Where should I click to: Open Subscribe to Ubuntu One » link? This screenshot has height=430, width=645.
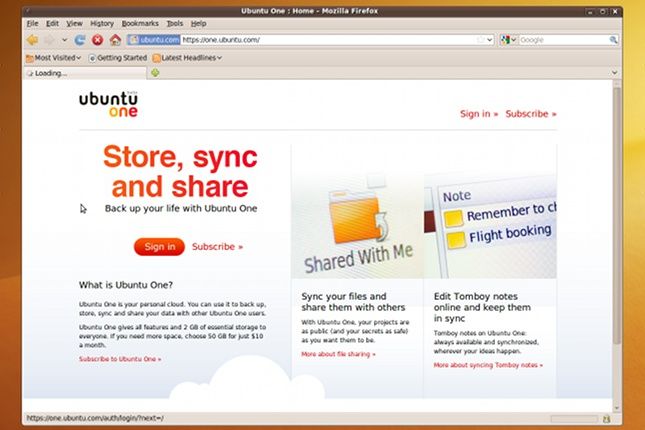pyautogui.click(x=120, y=359)
